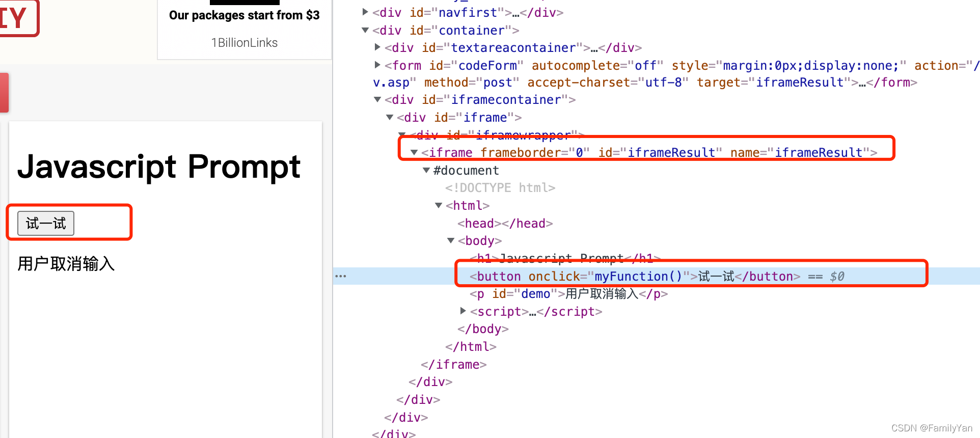Viewport: 980px width, 438px height.
Task: Select the navfirst div row
Action: tap(468, 12)
